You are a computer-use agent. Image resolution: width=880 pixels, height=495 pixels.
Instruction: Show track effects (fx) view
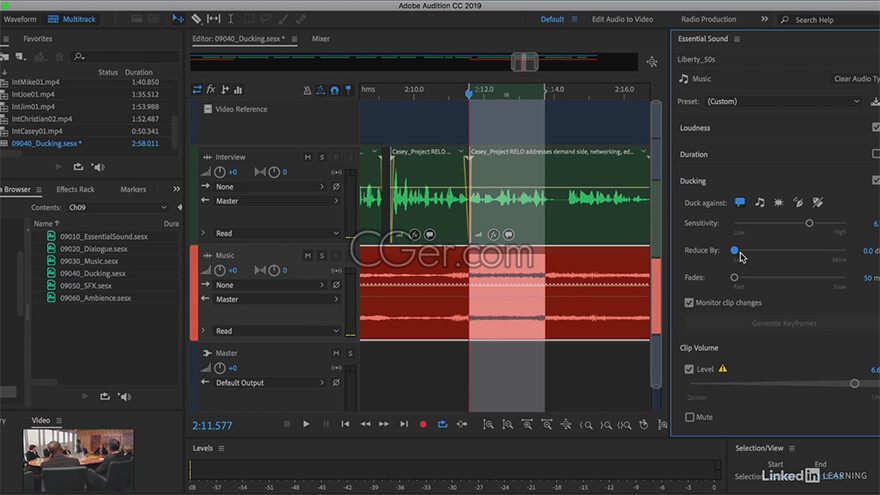pyautogui.click(x=211, y=90)
